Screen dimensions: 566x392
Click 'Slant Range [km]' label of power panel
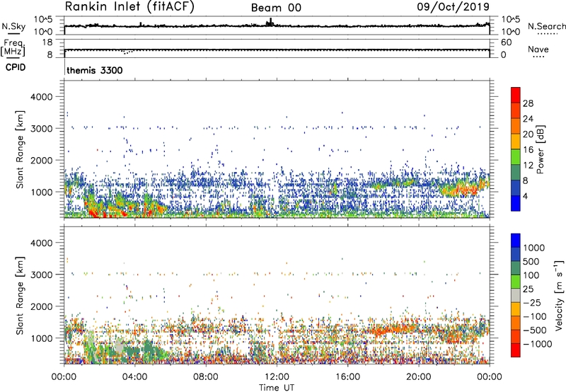pyautogui.click(x=21, y=149)
